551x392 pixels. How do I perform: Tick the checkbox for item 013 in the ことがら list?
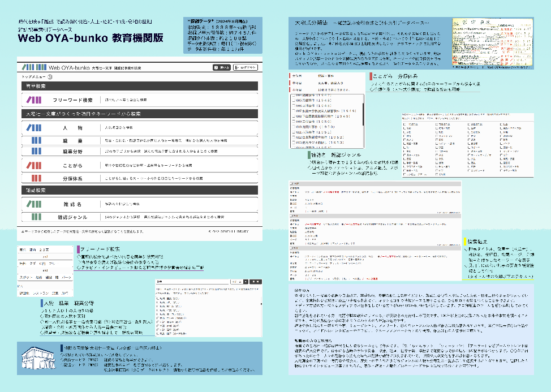click(x=294, y=143)
